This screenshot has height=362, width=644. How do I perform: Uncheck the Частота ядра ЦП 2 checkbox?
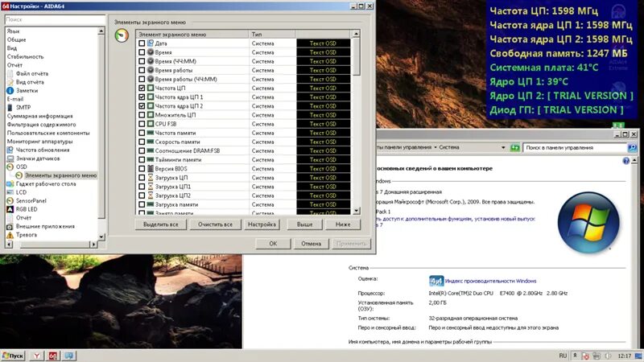[x=142, y=106]
